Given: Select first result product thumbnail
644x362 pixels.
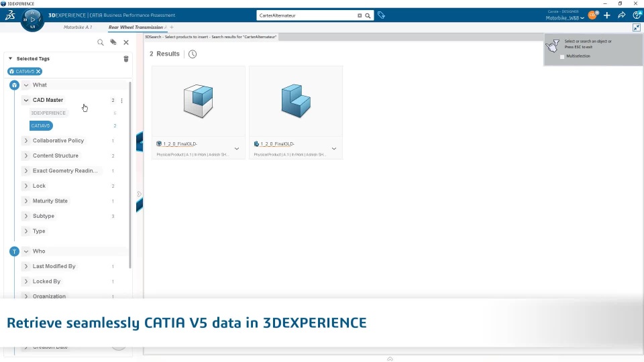Looking at the screenshot, I should pyautogui.click(x=199, y=101).
